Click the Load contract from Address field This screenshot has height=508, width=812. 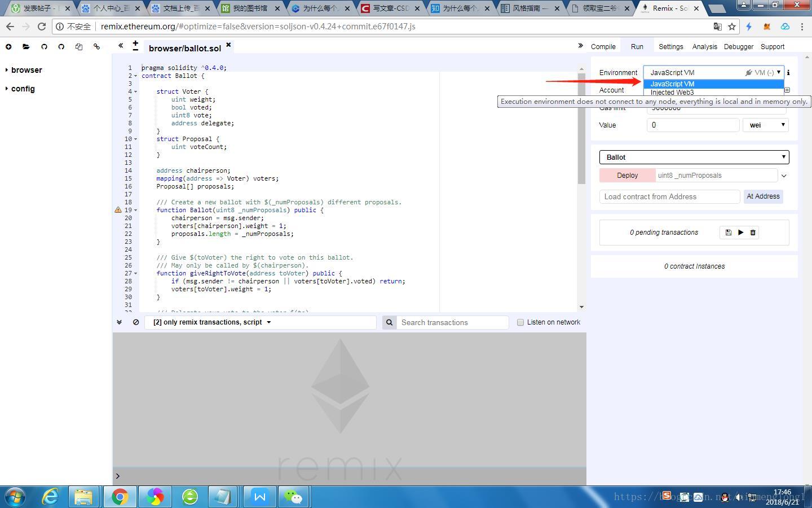[670, 196]
